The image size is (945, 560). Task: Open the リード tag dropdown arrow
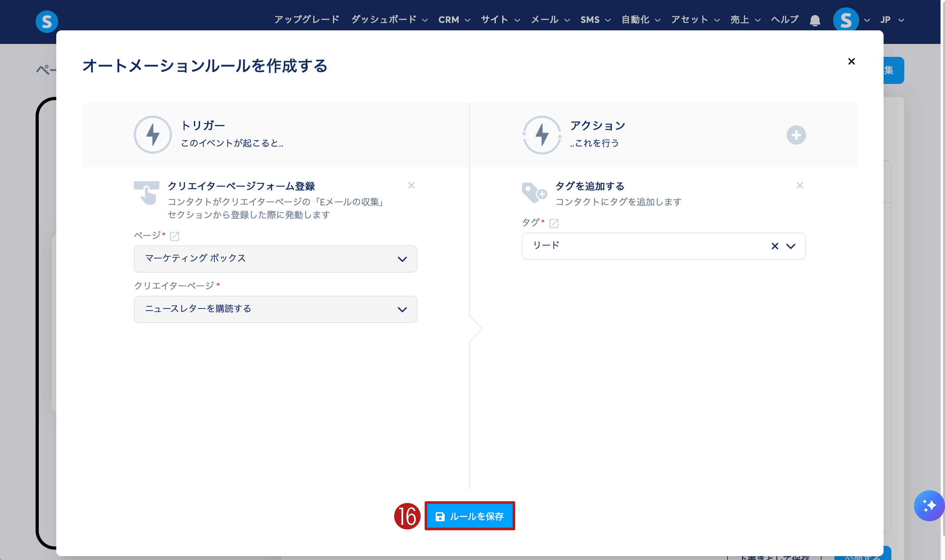point(791,246)
